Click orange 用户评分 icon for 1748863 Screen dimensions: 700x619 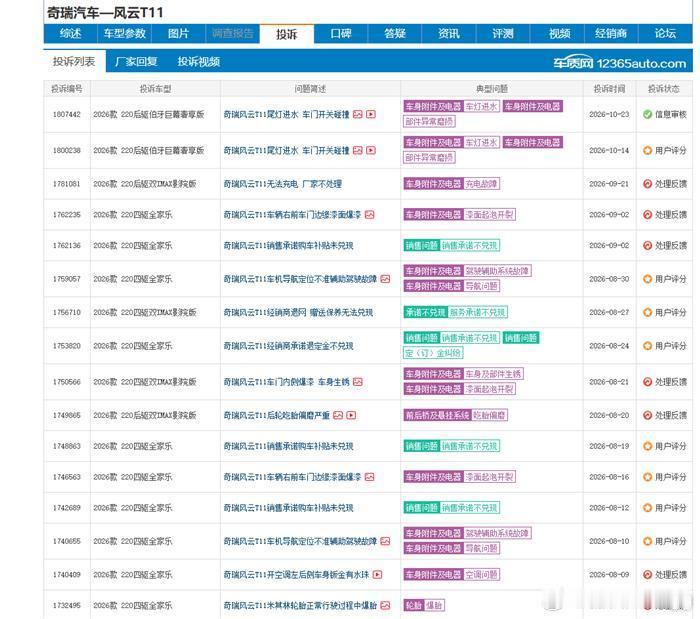click(647, 446)
